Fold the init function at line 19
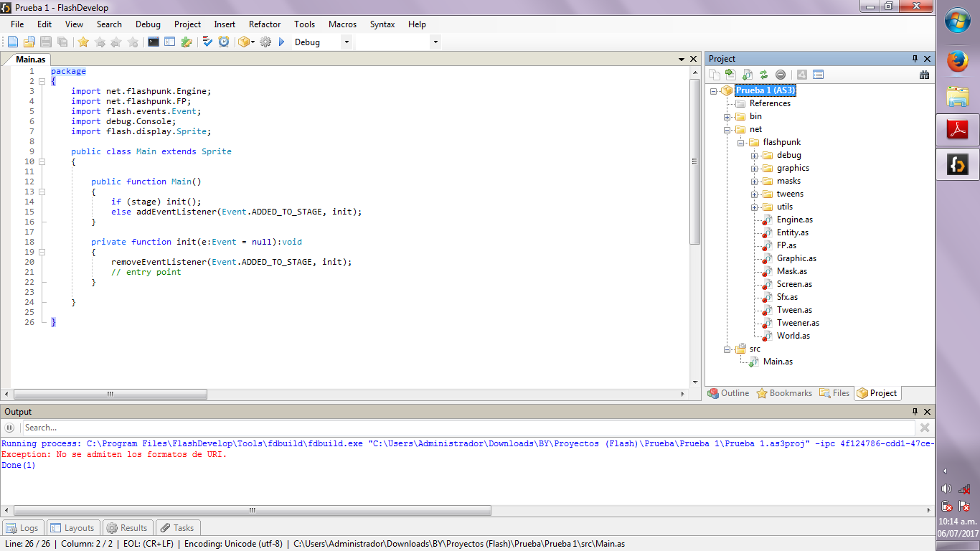Viewport: 980px width, 551px height. click(42, 252)
